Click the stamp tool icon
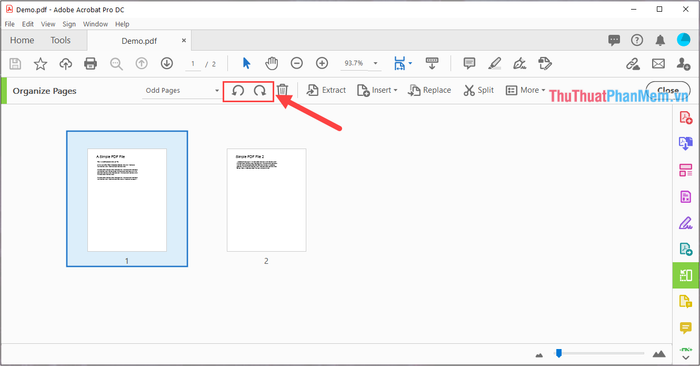Screen dimensions: 700x366 545,63
